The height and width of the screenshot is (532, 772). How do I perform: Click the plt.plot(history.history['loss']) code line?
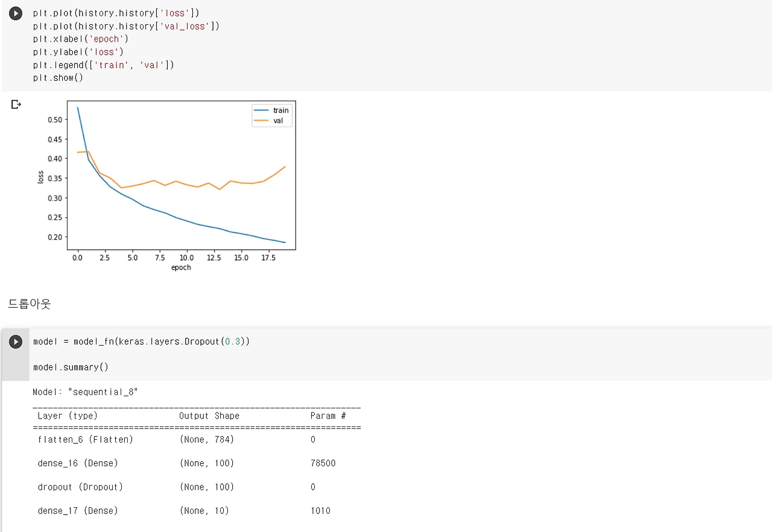coord(116,13)
